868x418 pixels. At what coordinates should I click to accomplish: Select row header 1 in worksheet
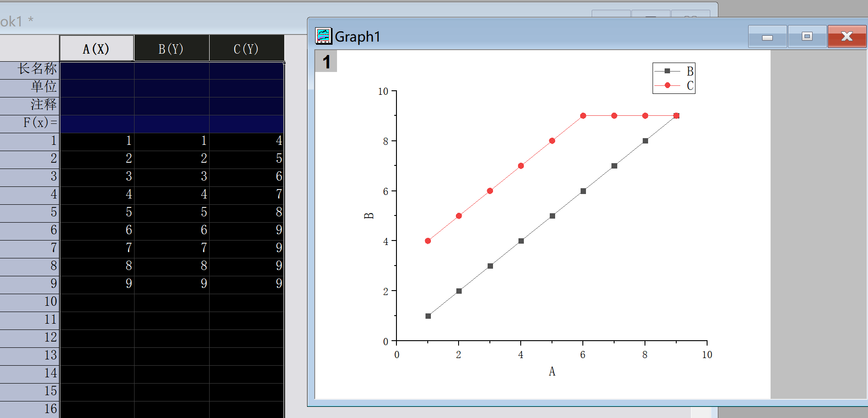tap(29, 142)
